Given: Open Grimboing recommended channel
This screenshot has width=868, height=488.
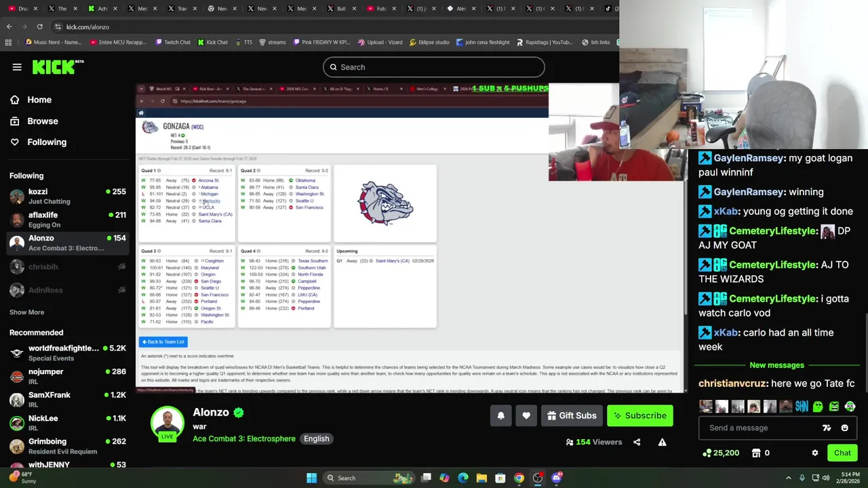Looking at the screenshot, I should 68,446.
